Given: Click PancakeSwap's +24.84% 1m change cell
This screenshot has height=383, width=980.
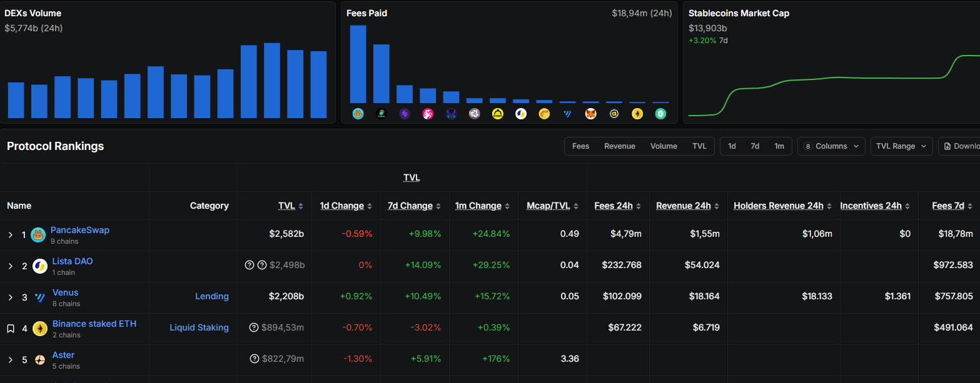Looking at the screenshot, I should [x=490, y=234].
